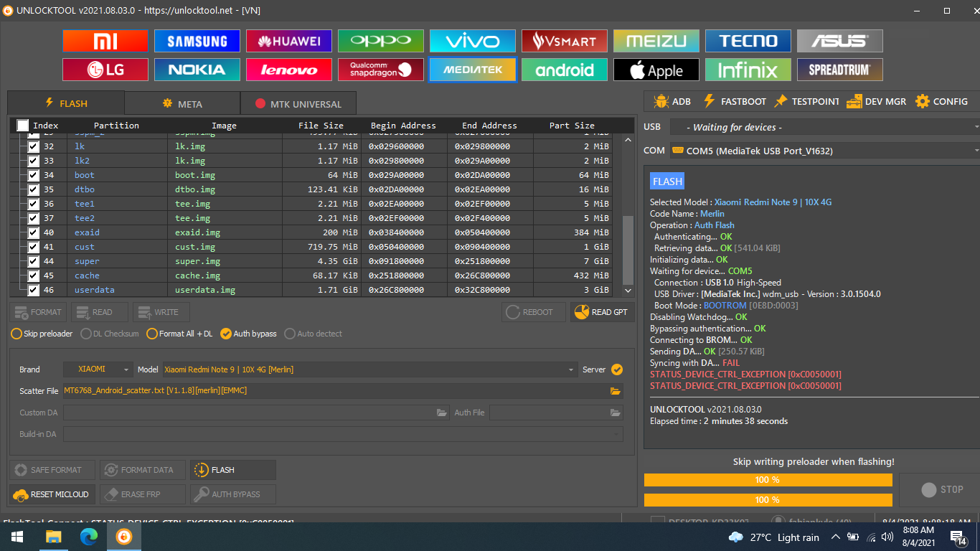
Task: Open the TESTPOINT reference
Action: pyautogui.click(x=806, y=101)
